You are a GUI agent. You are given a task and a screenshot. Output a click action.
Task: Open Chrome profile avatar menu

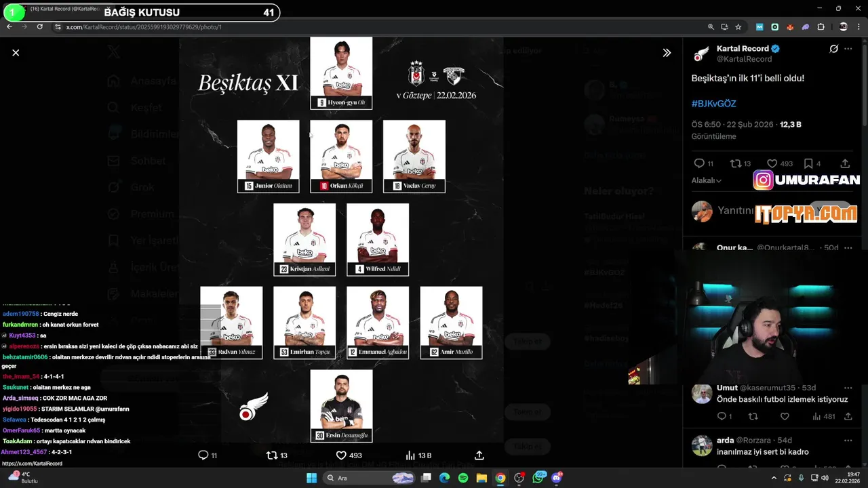pos(843,26)
